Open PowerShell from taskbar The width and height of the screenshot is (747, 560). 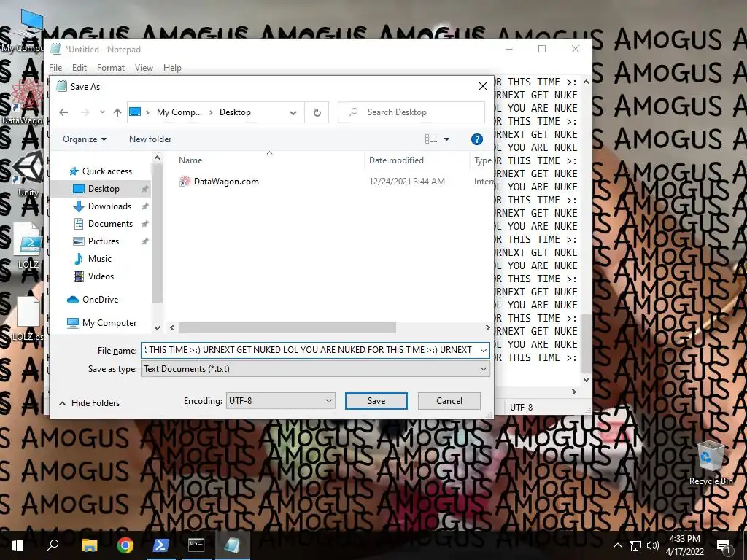160,545
